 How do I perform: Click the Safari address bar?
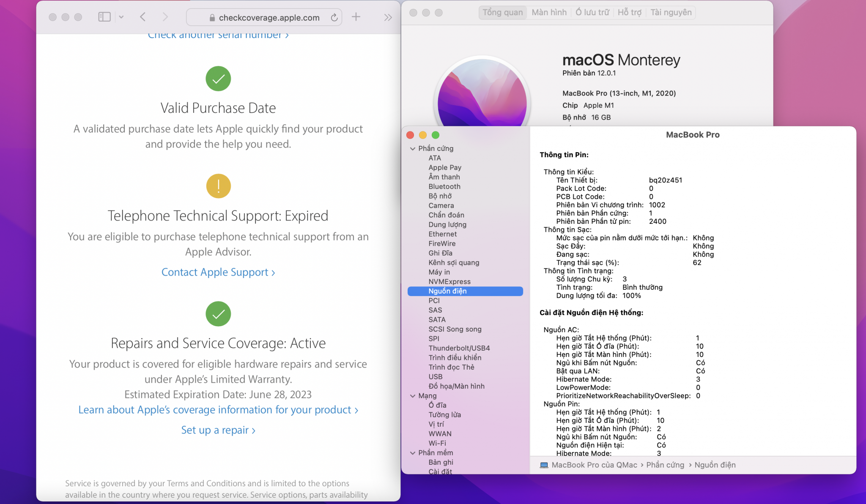(264, 17)
